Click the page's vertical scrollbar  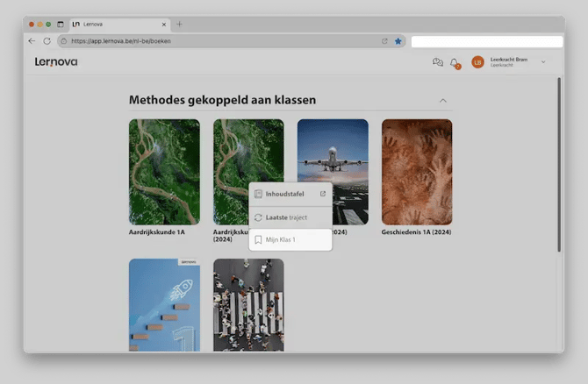tap(559, 167)
